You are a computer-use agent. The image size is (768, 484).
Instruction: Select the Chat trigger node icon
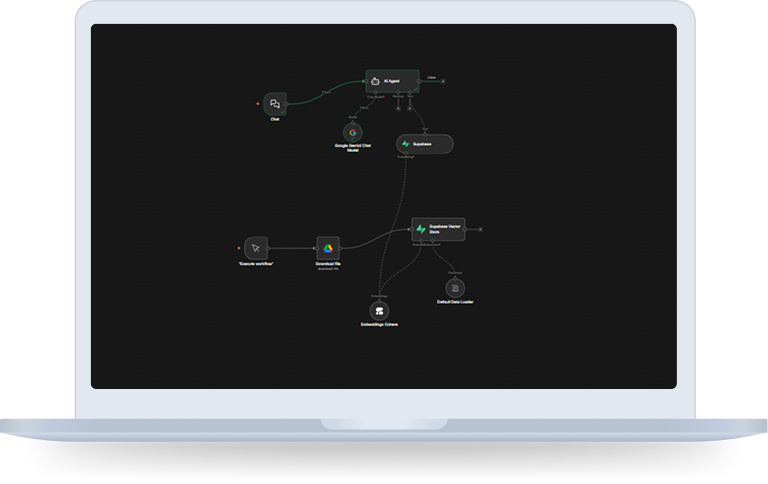click(x=275, y=104)
